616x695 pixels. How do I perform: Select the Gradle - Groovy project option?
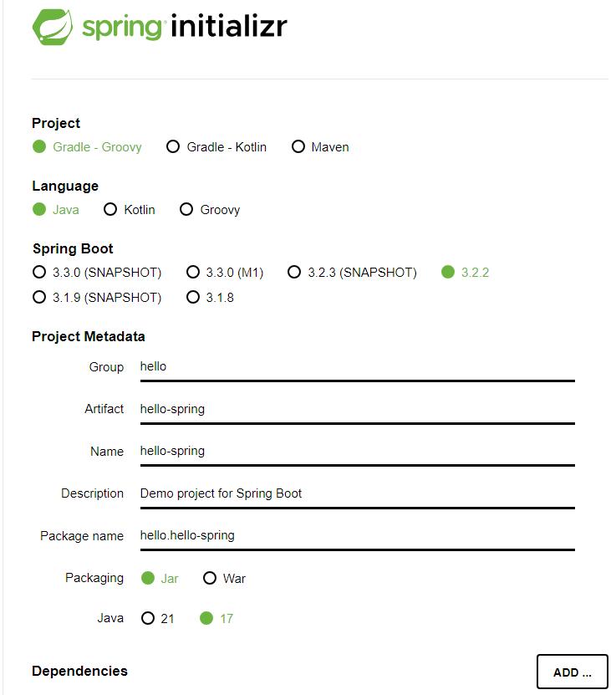[x=39, y=147]
